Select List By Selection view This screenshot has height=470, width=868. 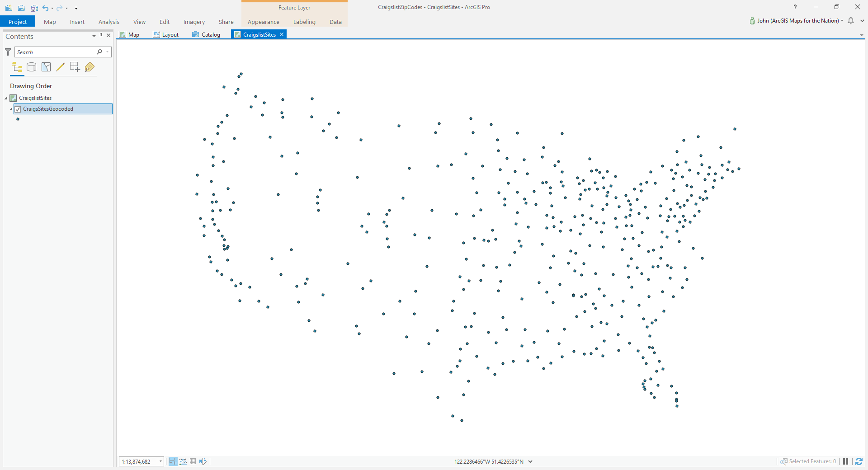(x=46, y=67)
